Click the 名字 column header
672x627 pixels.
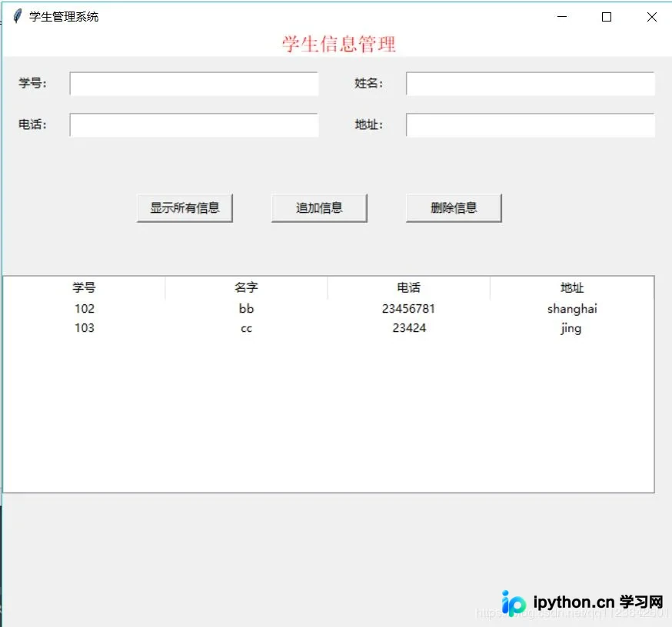[247, 287]
